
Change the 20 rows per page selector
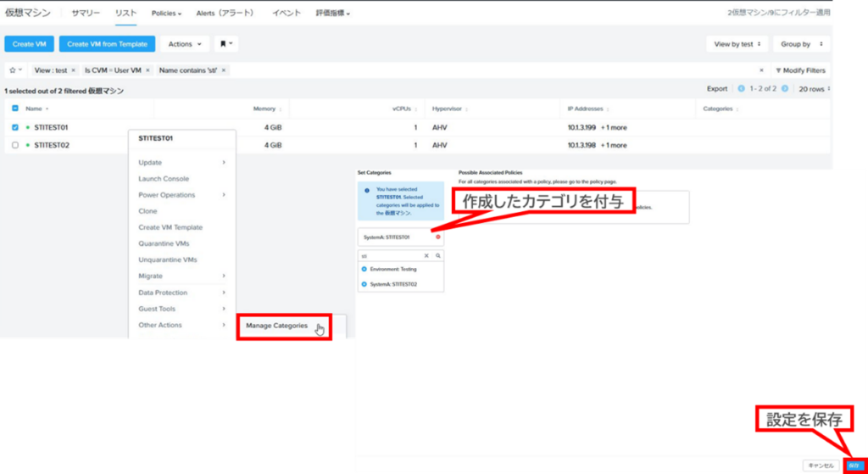(814, 88)
